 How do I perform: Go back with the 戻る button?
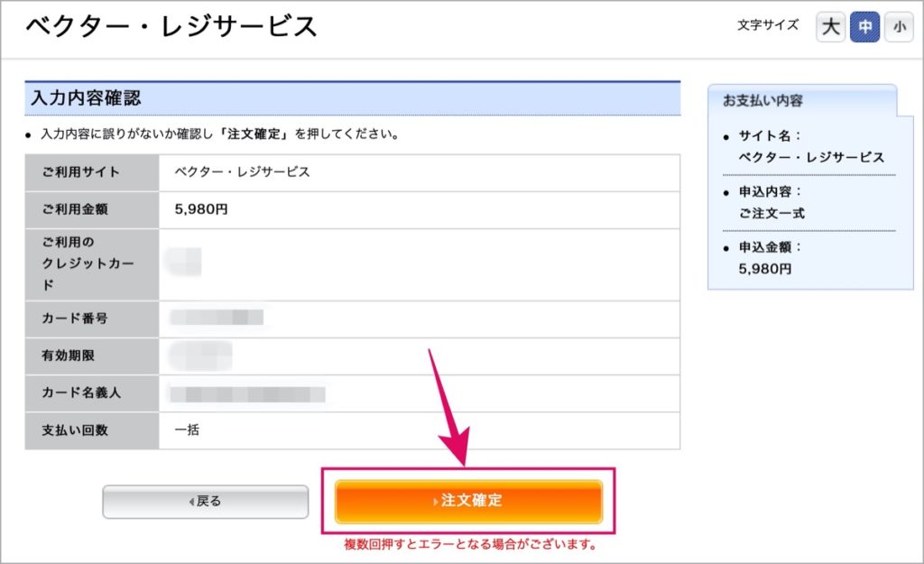click(x=205, y=502)
